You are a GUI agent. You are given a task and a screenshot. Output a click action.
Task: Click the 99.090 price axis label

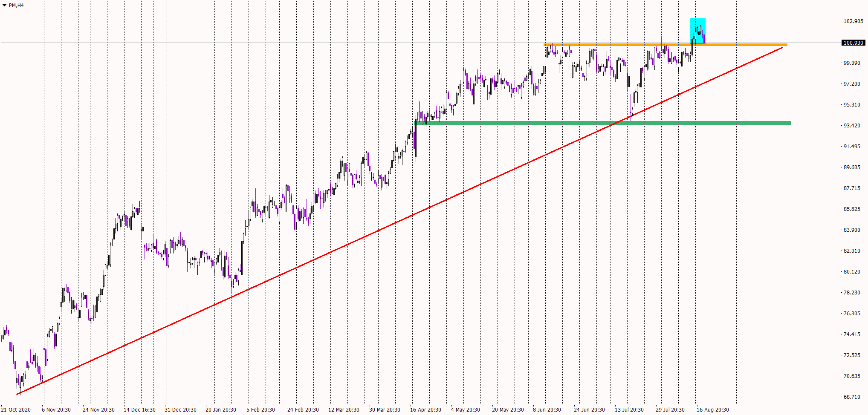pos(852,63)
